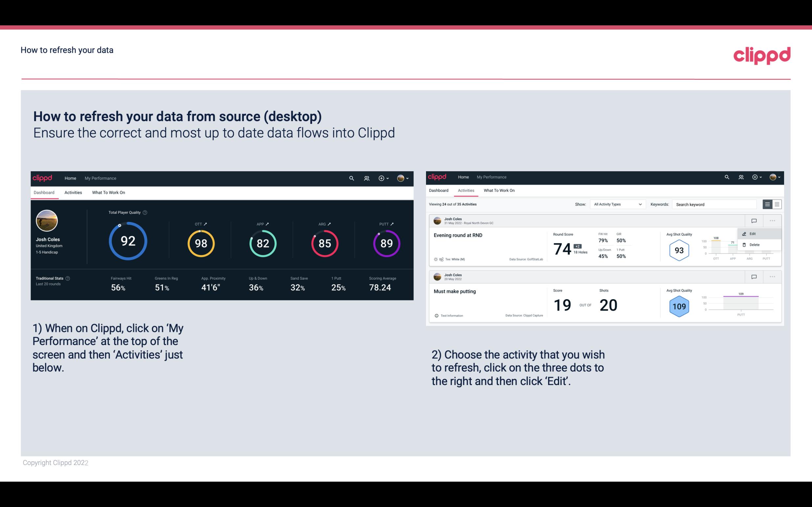Select the Activities tab under My Performance
This screenshot has width=812, height=507.
pyautogui.click(x=73, y=192)
